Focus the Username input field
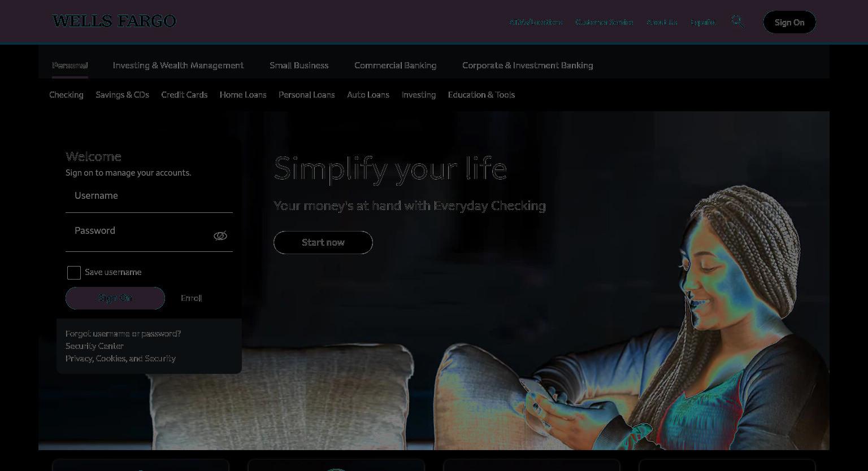The image size is (868, 471). [x=149, y=199]
